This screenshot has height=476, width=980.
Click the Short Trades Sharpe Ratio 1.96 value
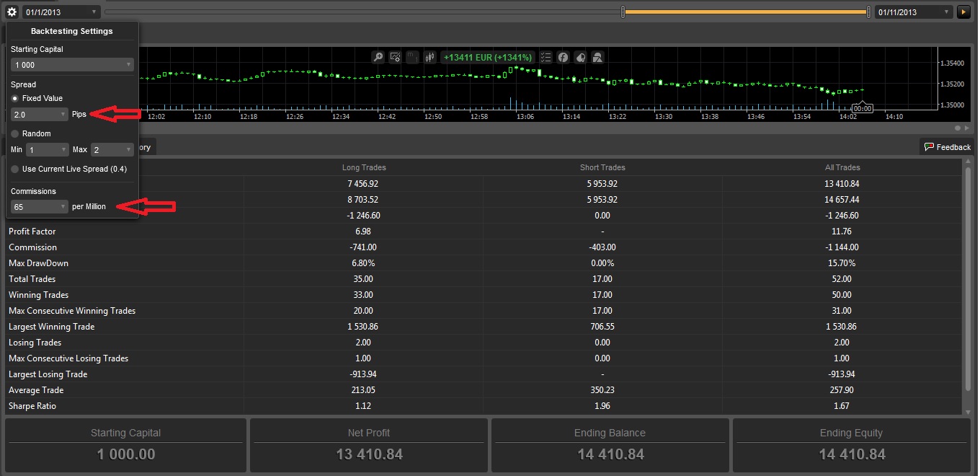click(602, 406)
